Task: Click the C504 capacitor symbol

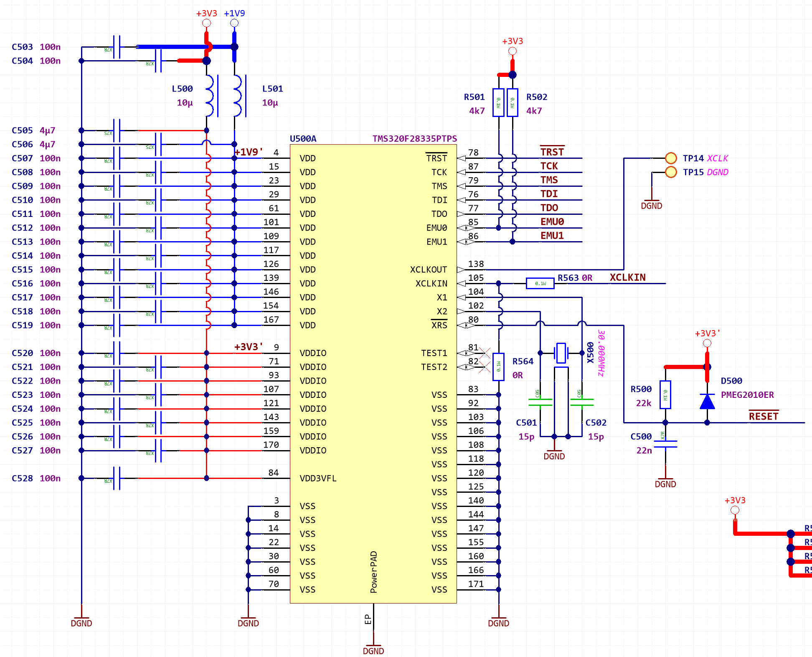Action: pyautogui.click(x=158, y=61)
